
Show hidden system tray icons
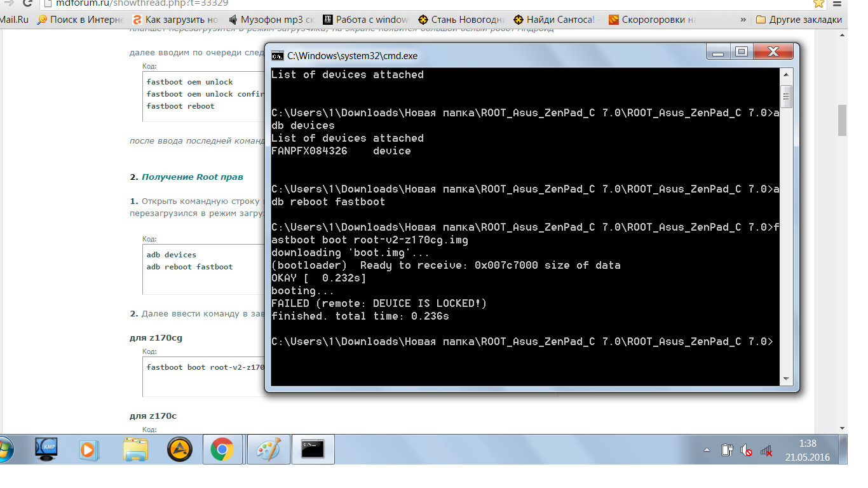coord(707,451)
